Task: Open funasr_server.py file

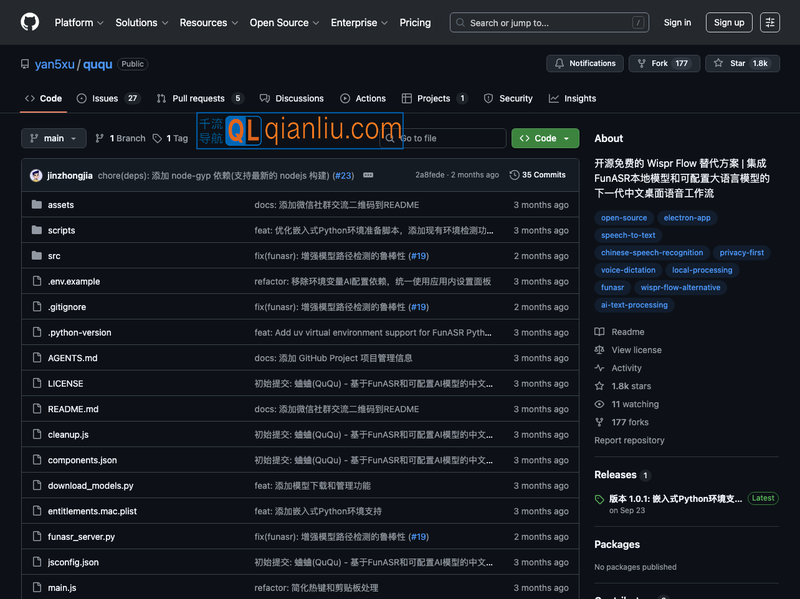Action: (x=81, y=537)
